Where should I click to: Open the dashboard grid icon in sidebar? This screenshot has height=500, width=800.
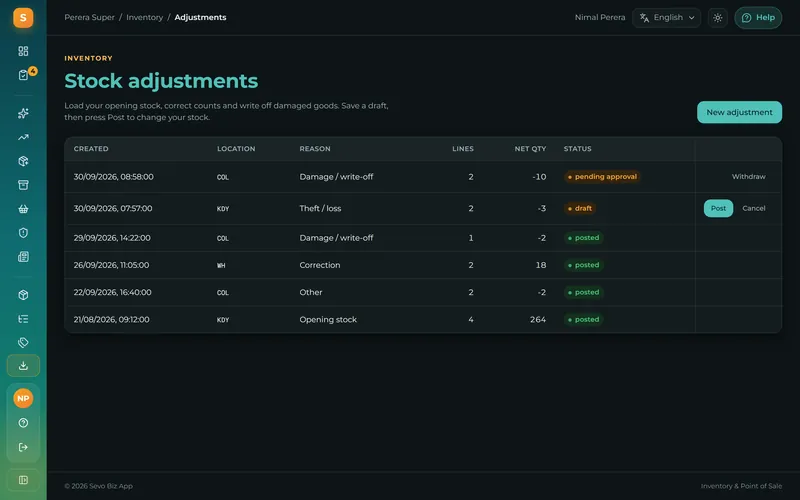point(23,51)
